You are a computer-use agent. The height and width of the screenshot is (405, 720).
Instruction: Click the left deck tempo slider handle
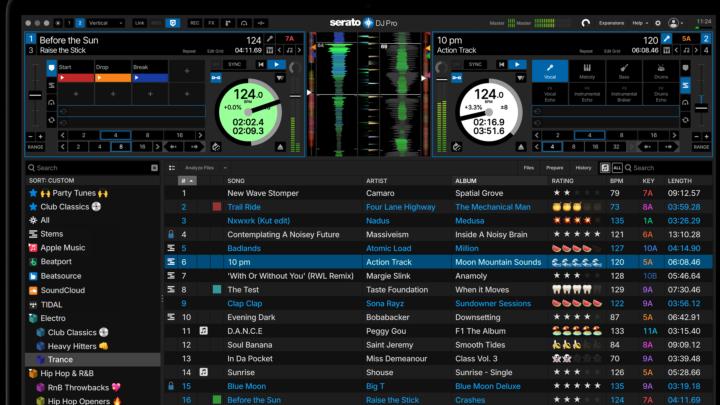coord(35,96)
